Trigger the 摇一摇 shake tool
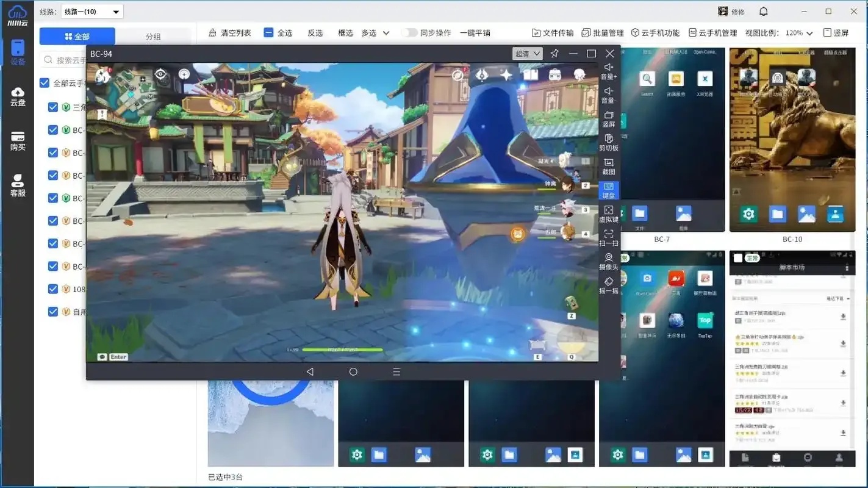The width and height of the screenshot is (868, 488). 609,285
